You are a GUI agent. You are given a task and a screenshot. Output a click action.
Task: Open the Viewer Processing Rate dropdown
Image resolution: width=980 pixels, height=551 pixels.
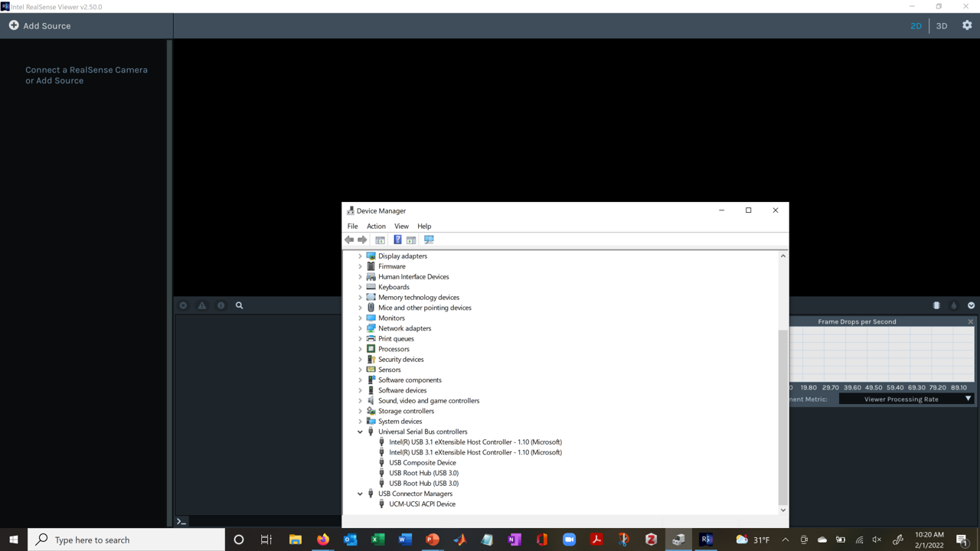click(x=906, y=399)
